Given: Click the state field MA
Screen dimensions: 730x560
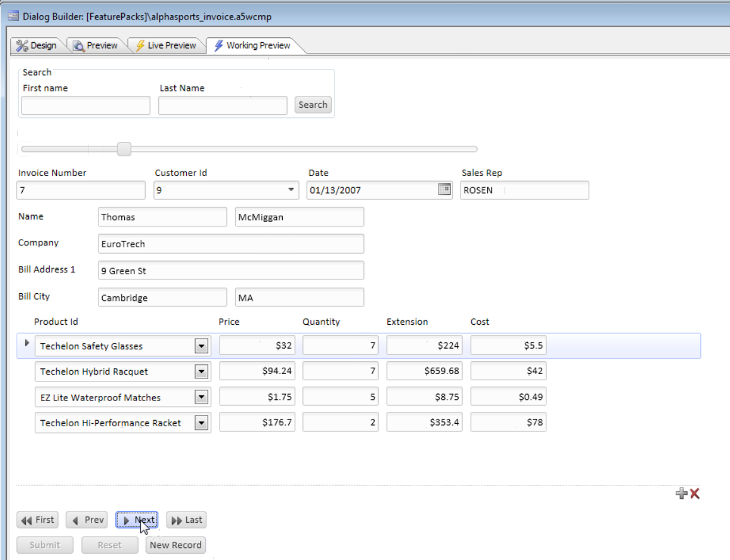Looking at the screenshot, I should coord(300,298).
